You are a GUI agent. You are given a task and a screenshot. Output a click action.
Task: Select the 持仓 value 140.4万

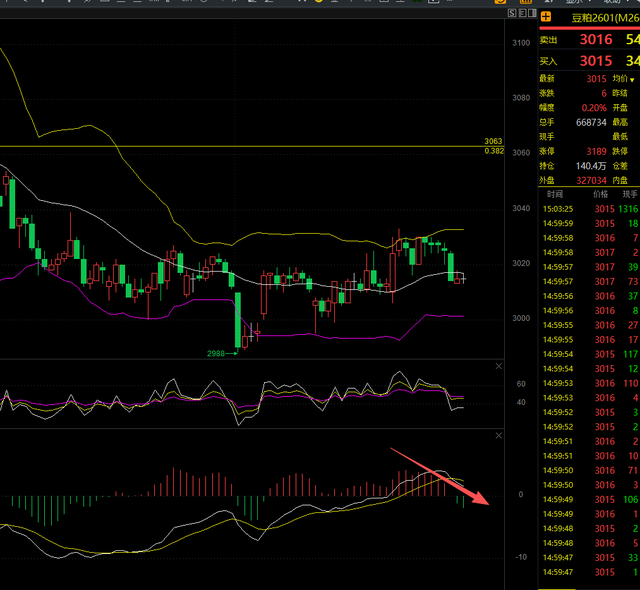point(591,166)
